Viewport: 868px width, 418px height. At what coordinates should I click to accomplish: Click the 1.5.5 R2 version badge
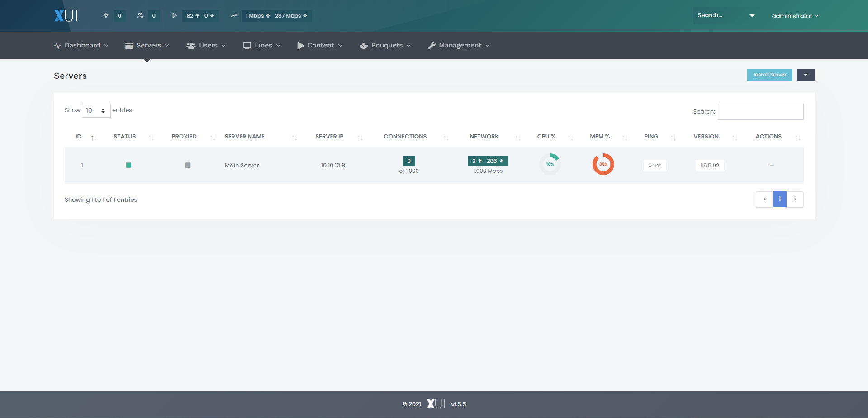pyautogui.click(x=710, y=166)
